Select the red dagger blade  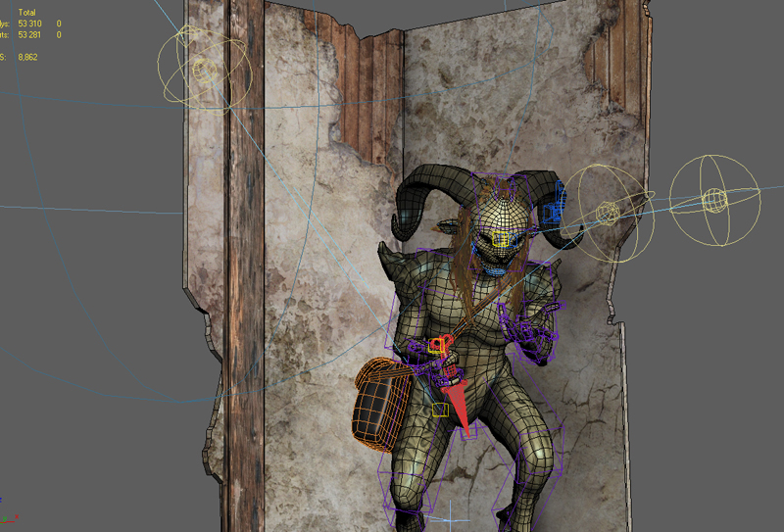click(x=459, y=408)
